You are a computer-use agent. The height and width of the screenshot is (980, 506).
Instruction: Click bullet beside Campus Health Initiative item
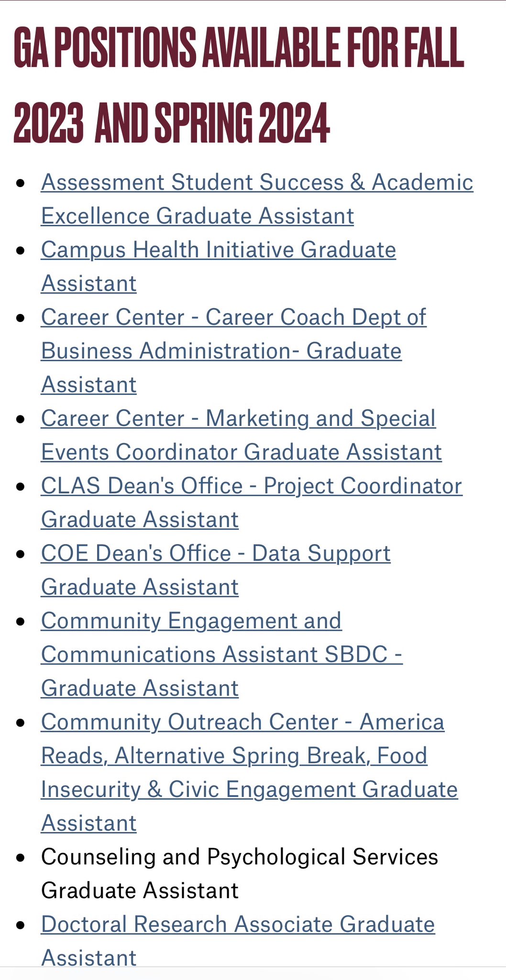tap(20, 250)
